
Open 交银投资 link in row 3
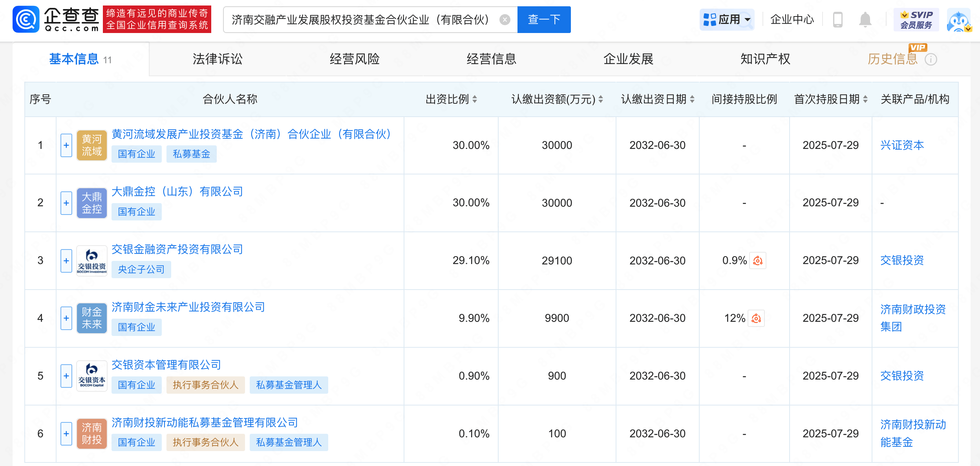click(902, 261)
